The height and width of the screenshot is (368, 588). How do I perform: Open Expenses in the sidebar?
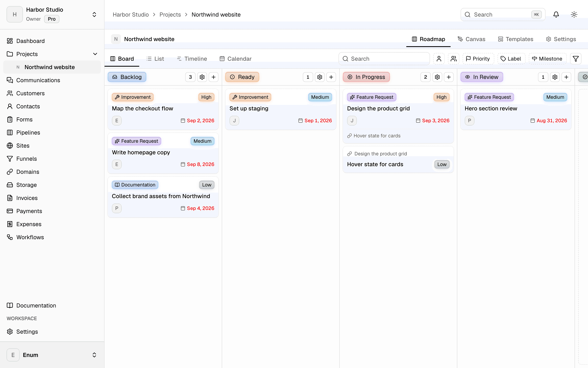tap(52, 224)
